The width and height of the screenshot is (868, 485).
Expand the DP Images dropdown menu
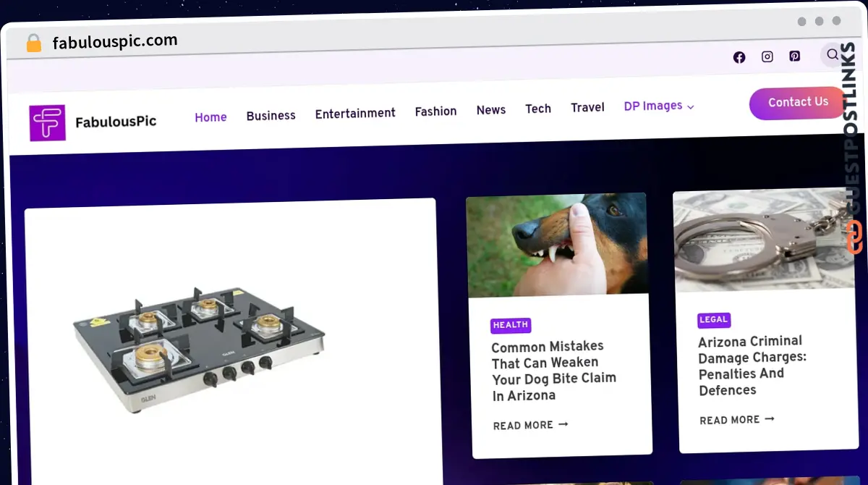coord(658,106)
